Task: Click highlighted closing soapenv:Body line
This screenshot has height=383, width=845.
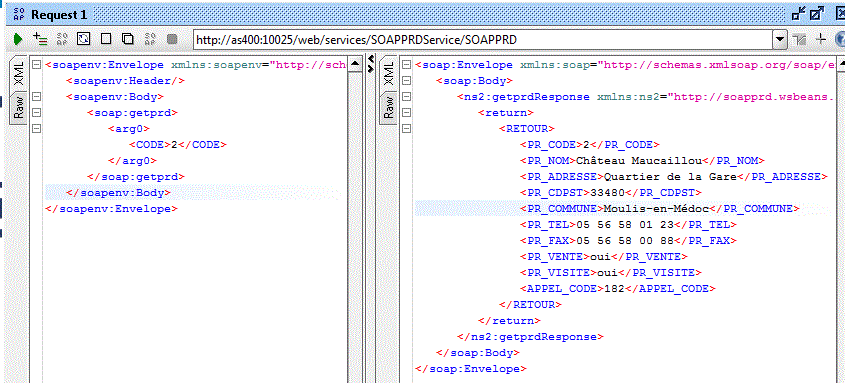Action: [x=119, y=192]
